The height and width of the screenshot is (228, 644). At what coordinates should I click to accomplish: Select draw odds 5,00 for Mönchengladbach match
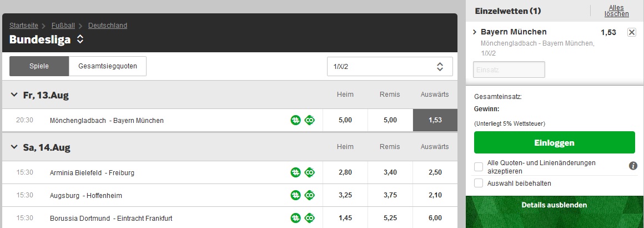point(390,120)
